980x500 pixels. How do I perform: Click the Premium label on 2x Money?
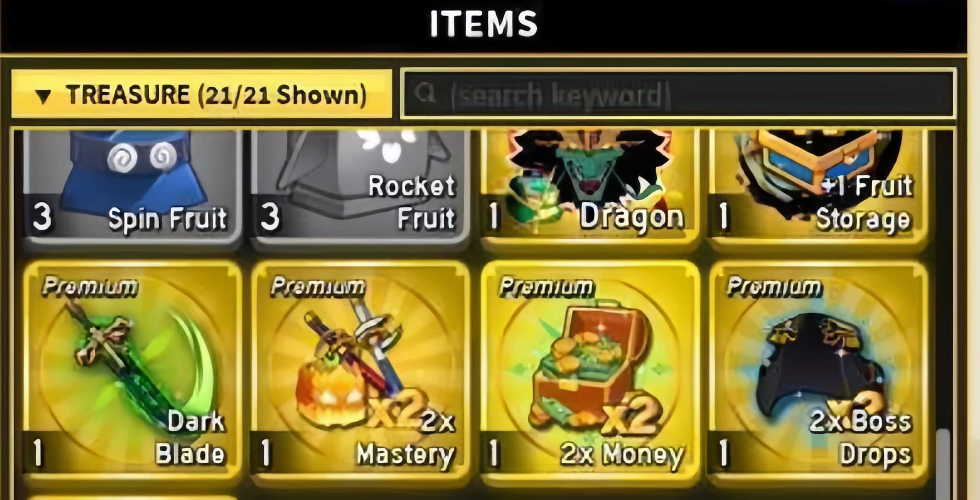546,287
